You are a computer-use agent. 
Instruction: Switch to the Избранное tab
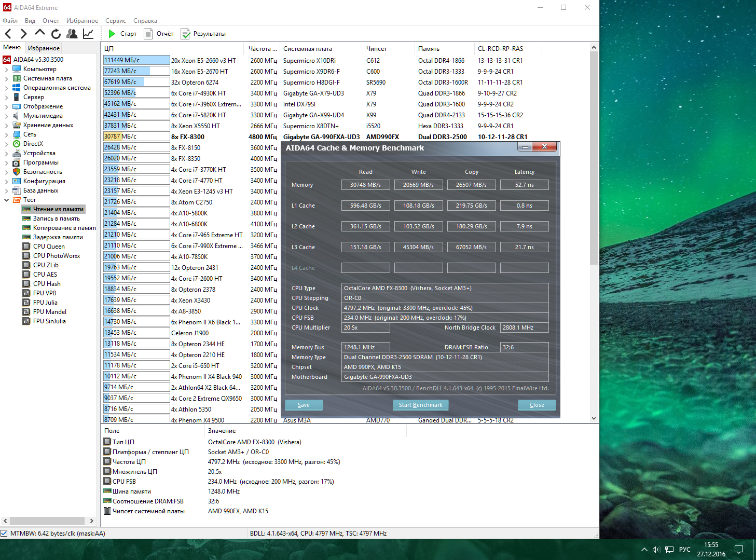click(44, 48)
